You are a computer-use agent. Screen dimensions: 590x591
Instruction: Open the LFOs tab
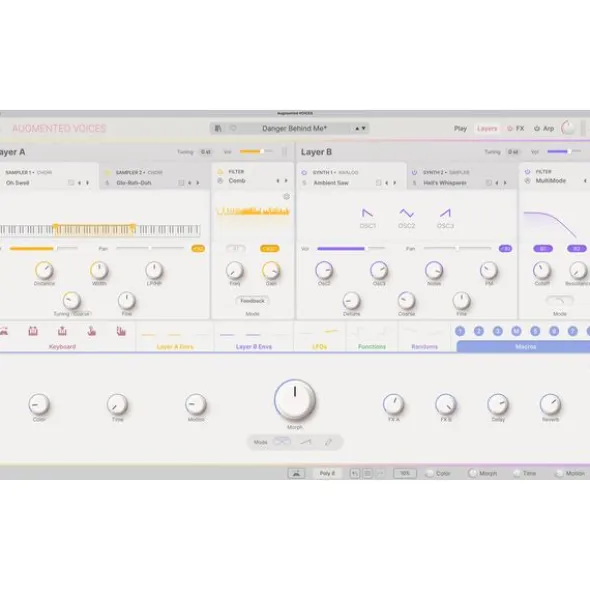(319, 338)
